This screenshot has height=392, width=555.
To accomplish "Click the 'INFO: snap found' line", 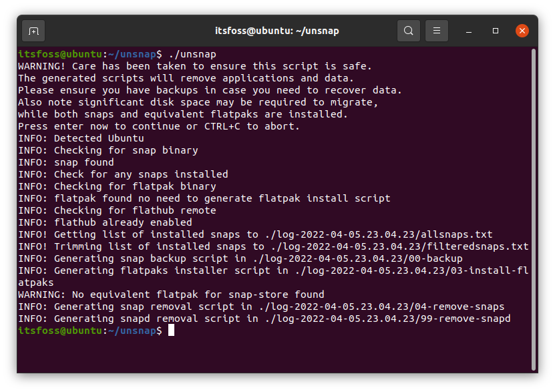I will [x=65, y=162].
